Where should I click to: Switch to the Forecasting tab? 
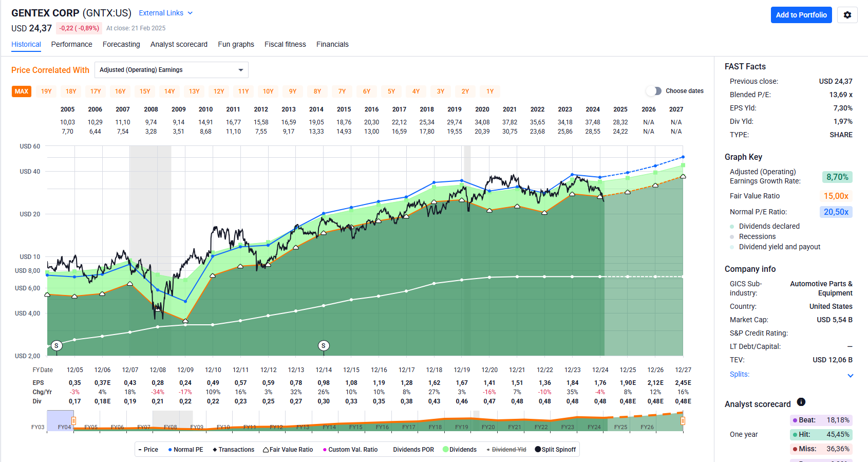(x=121, y=44)
